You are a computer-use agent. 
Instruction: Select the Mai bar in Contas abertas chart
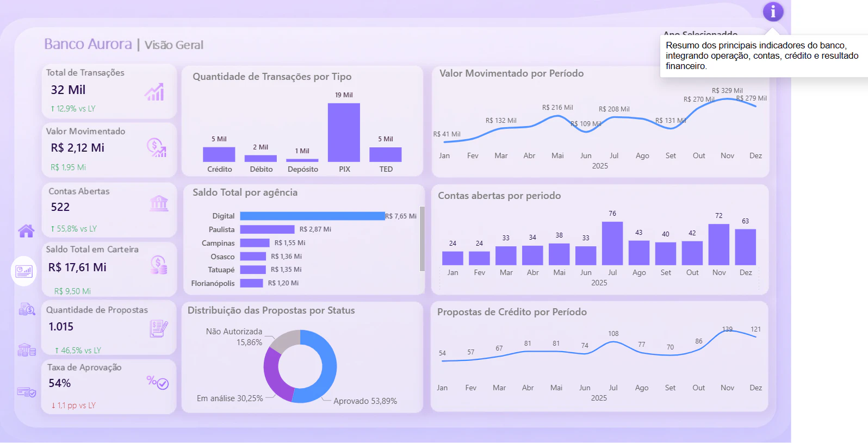point(559,254)
